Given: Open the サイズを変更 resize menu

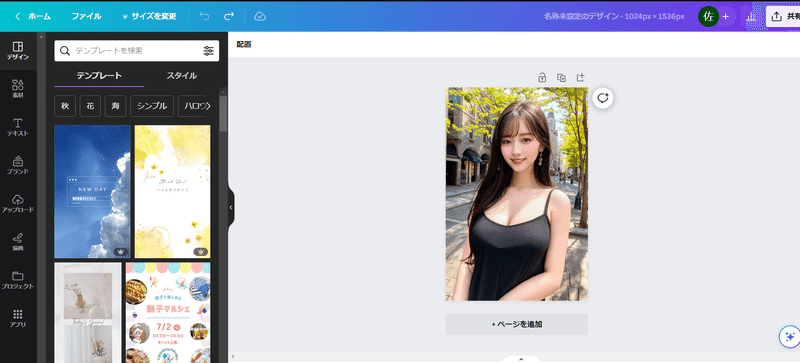Looking at the screenshot, I should 150,16.
